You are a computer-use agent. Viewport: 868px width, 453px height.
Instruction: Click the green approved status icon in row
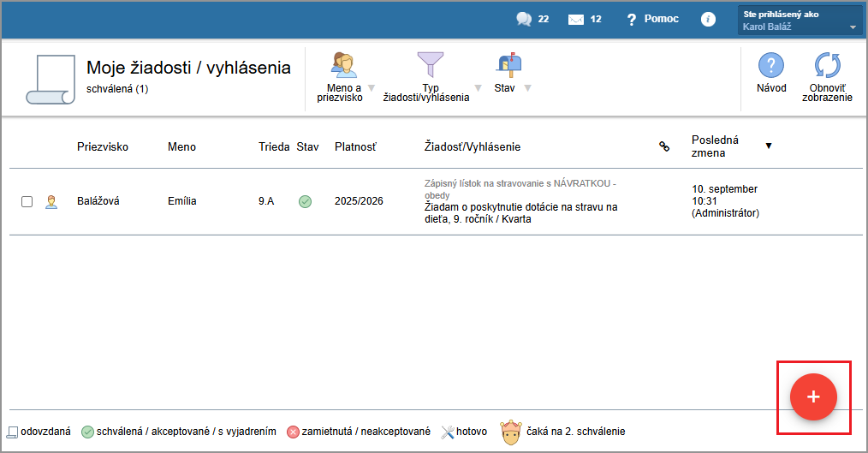305,201
